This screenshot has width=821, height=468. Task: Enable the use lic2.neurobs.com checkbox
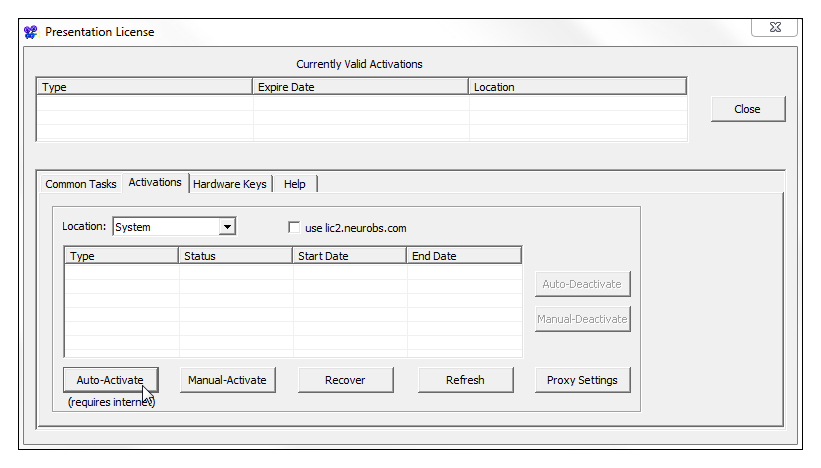(x=294, y=228)
